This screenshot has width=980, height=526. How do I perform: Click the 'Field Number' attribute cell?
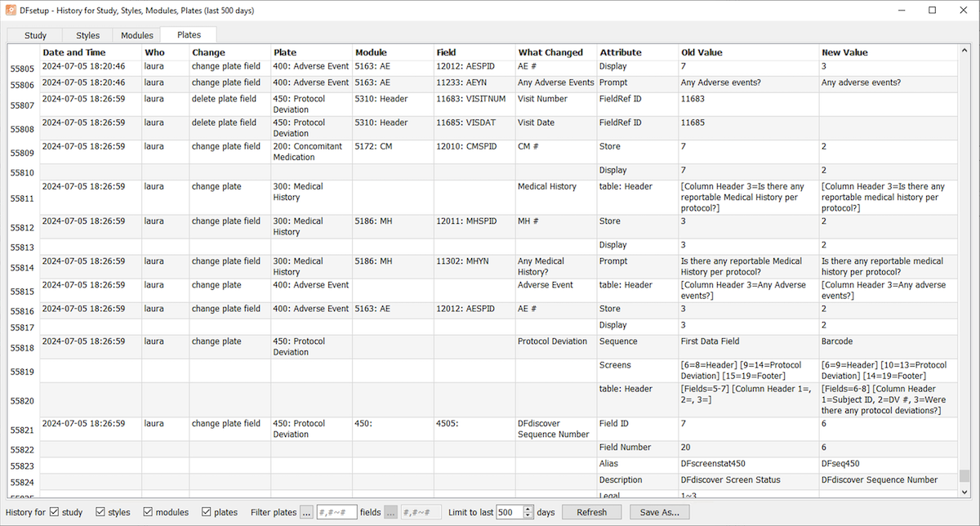[638, 449]
